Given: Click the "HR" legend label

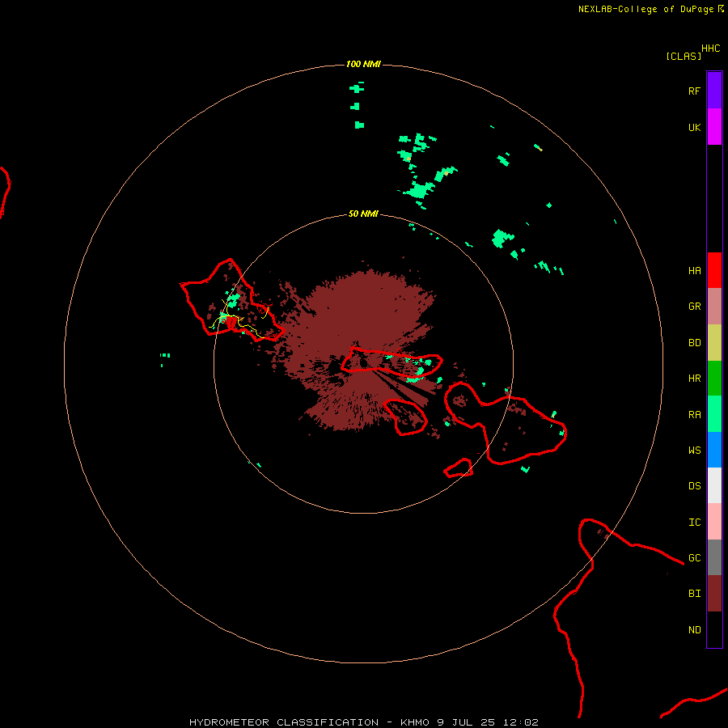Looking at the screenshot, I should coord(694,379).
